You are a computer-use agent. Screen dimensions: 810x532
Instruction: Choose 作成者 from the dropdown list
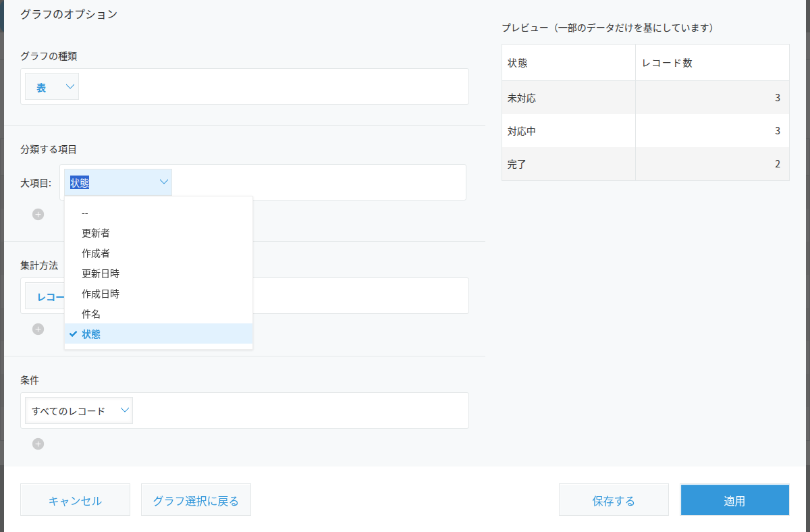tap(159, 253)
